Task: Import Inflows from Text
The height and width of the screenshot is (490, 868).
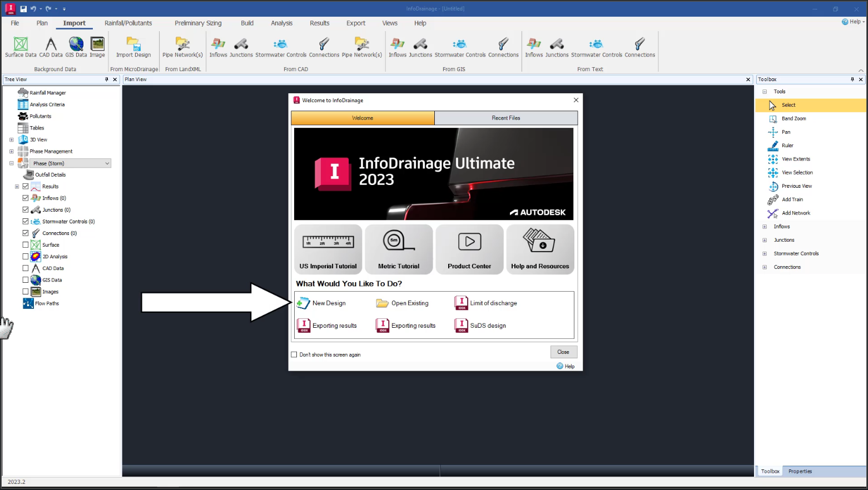Action: 534,47
